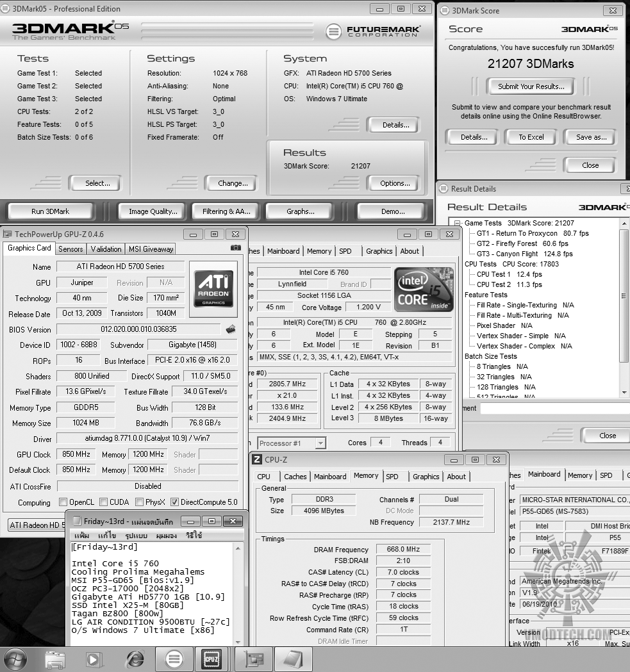Open the Windows Start orb
The width and height of the screenshot is (630, 672).
pyautogui.click(x=14, y=659)
